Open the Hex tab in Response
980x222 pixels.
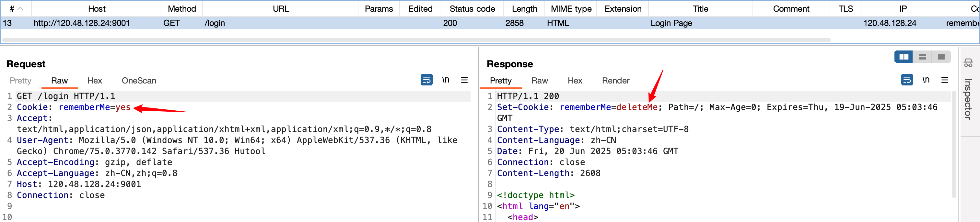575,81
